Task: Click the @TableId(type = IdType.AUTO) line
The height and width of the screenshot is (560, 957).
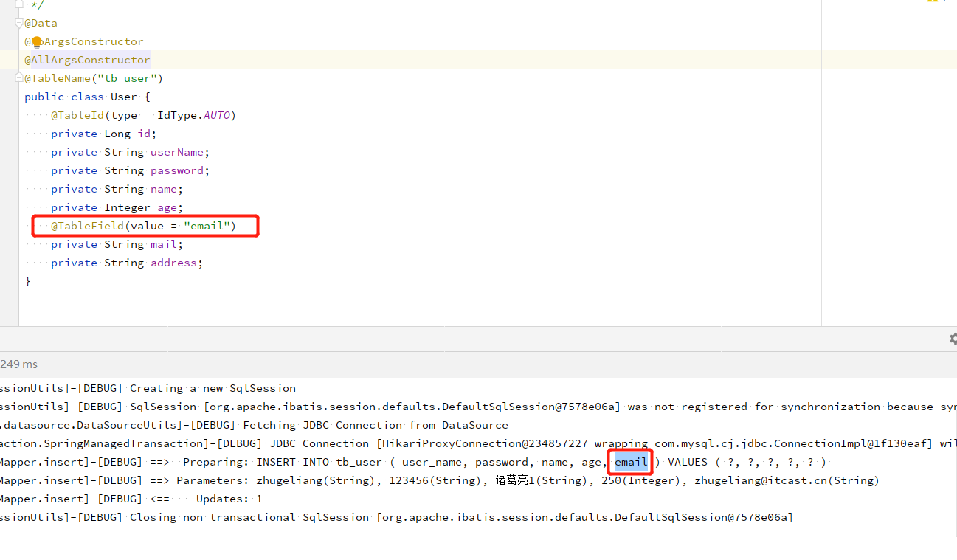Action: [143, 115]
